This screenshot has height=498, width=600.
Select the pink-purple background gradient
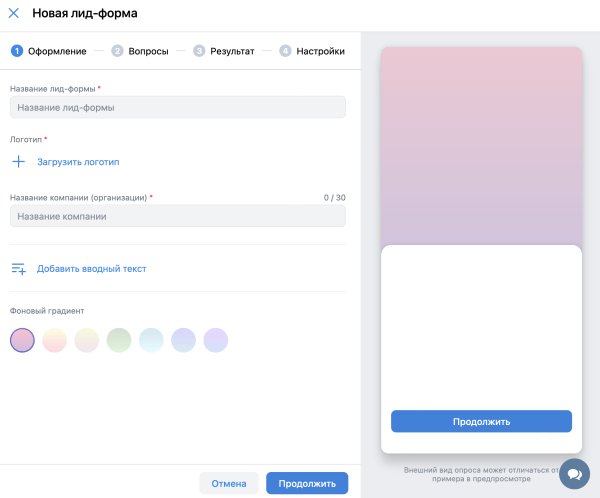point(22,340)
